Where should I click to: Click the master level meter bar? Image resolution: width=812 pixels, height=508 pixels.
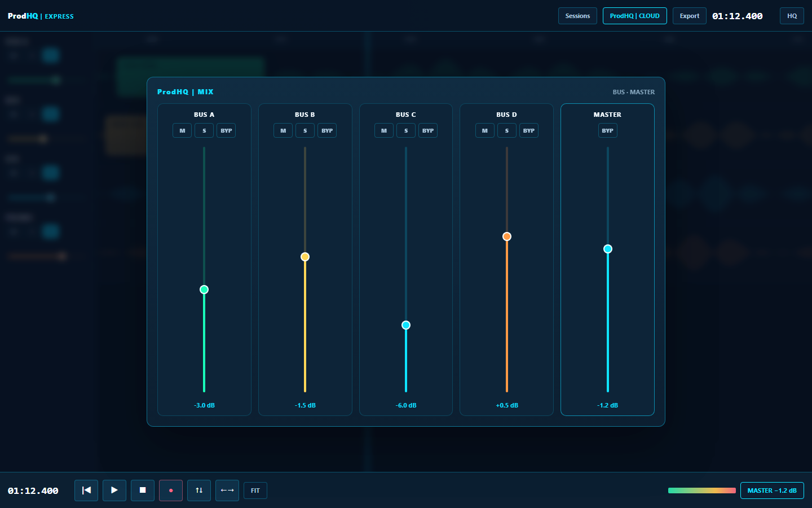(702, 491)
